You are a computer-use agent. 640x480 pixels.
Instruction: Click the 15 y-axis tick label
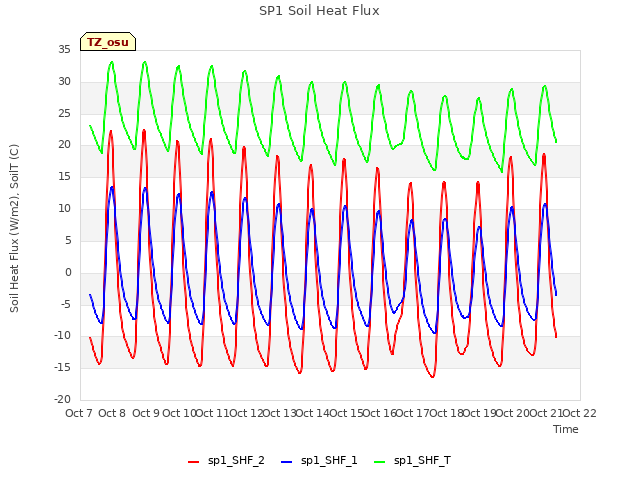click(64, 177)
